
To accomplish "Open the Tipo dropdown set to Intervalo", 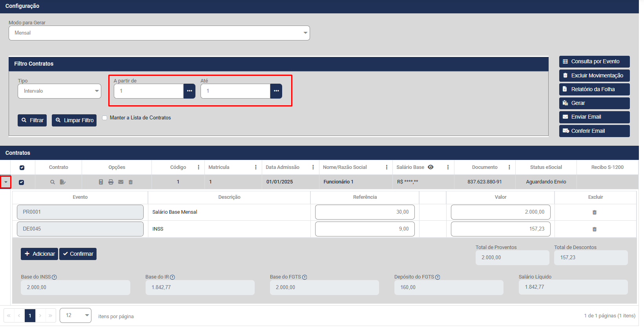I will [59, 91].
